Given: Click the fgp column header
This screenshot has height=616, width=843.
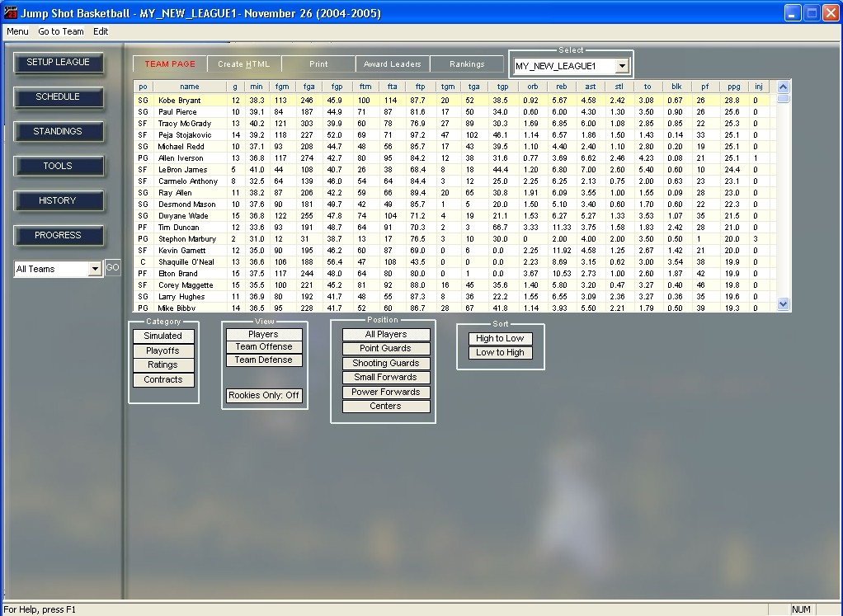Looking at the screenshot, I should point(337,87).
